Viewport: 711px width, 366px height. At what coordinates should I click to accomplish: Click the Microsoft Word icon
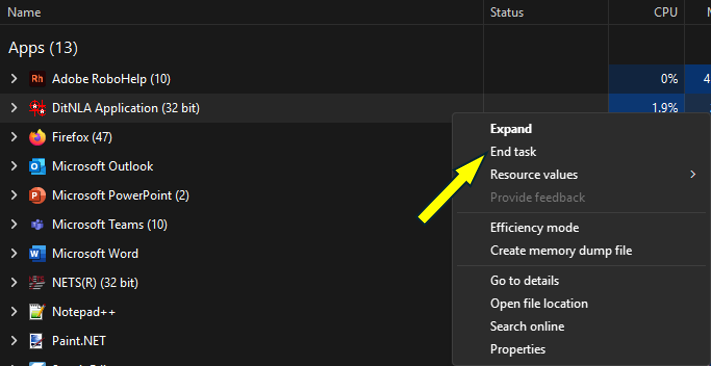[x=37, y=254]
